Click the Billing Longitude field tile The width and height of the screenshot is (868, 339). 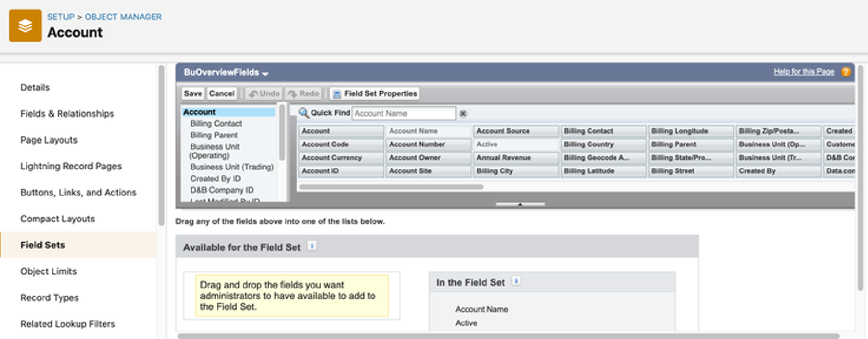point(691,131)
